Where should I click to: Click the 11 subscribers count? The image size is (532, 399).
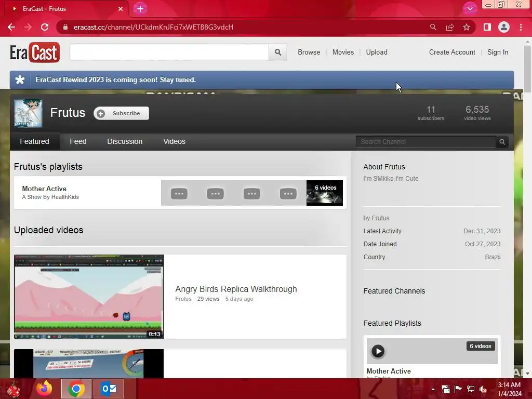431,113
